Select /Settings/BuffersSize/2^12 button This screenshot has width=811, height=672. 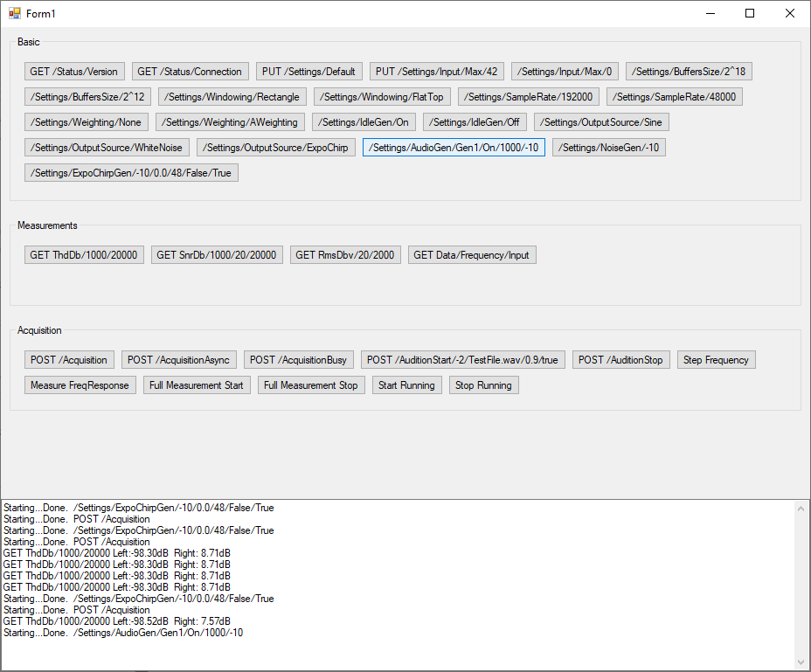click(87, 97)
